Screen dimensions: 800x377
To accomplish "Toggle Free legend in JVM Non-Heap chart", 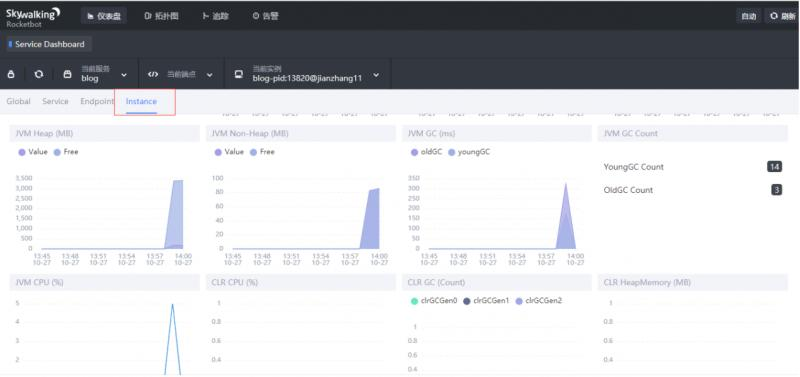I will click(262, 152).
